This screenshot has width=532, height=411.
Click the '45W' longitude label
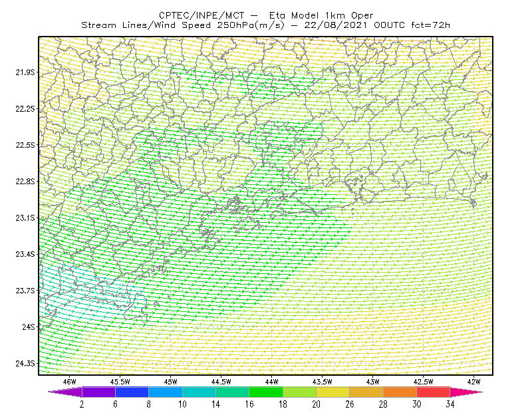[x=171, y=382]
